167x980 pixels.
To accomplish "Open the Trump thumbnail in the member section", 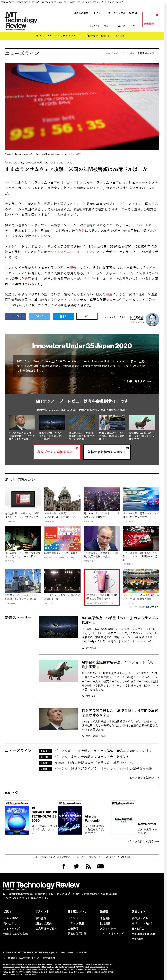I will 22,423.
